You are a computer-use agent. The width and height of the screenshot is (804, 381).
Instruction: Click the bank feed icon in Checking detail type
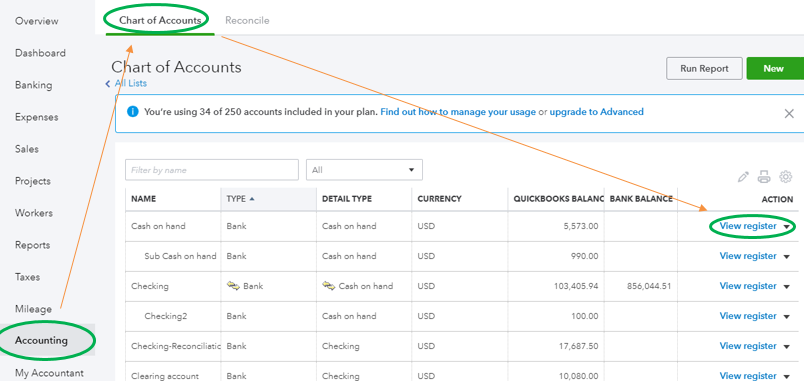[329, 286]
